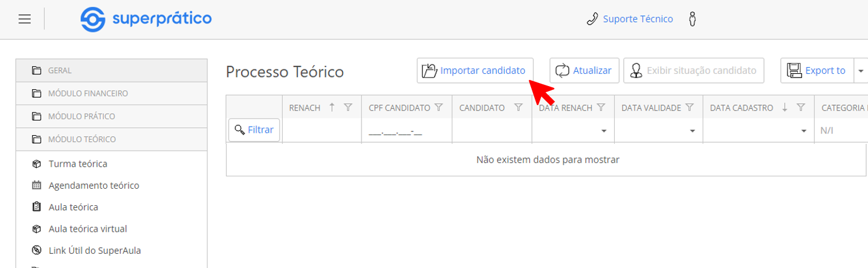Viewport: 868px width, 268px height.
Task: Open the Export to dropdown arrow
Action: pyautogui.click(x=860, y=71)
